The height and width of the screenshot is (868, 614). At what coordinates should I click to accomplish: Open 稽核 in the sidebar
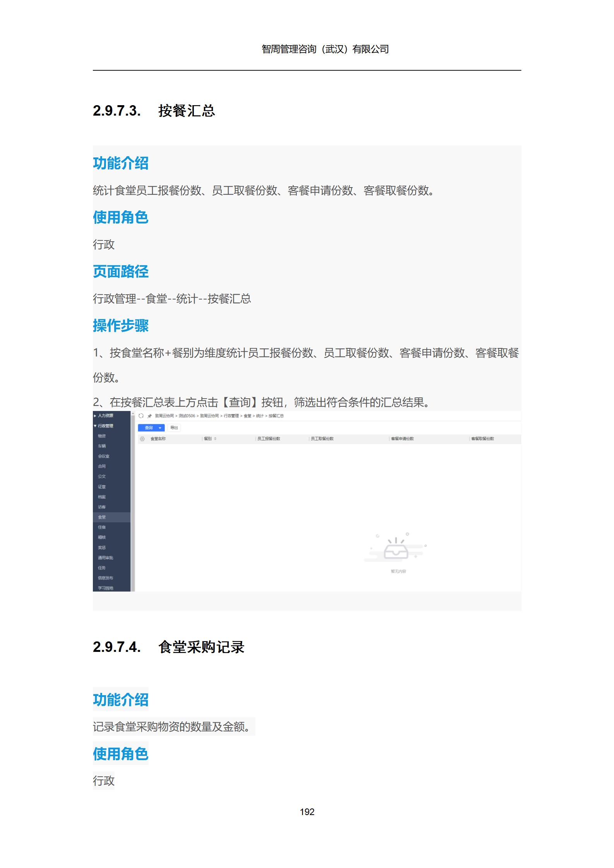[102, 537]
